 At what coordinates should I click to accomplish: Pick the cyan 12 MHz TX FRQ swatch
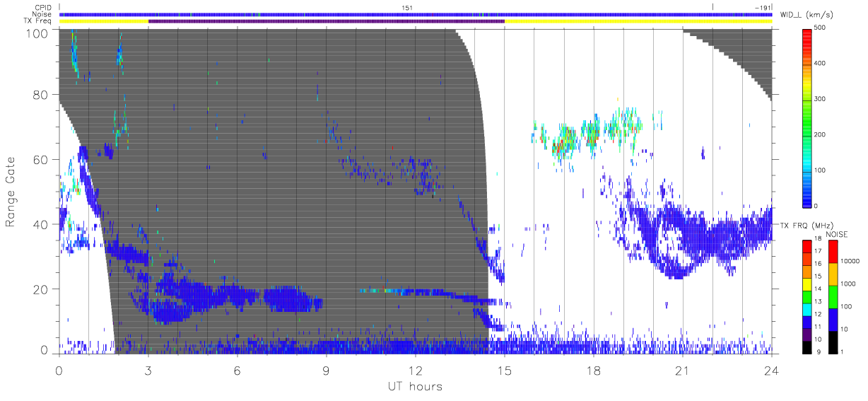pyautogui.click(x=807, y=309)
